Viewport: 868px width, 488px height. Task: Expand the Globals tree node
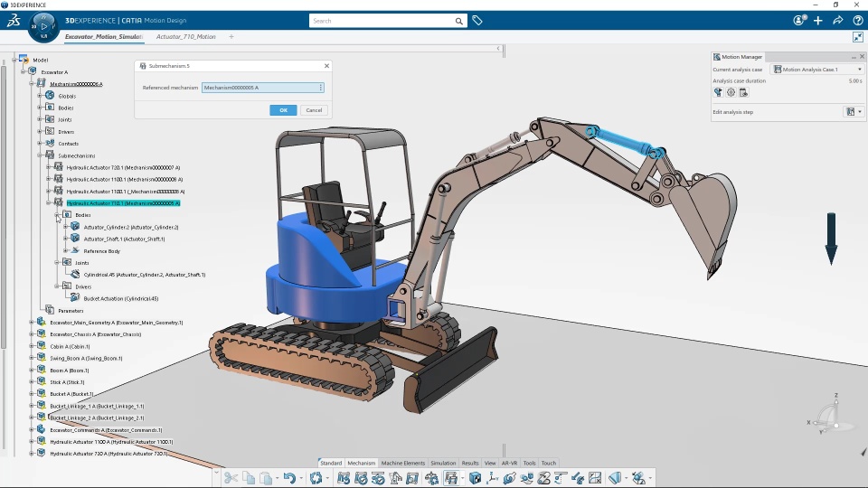pyautogui.click(x=40, y=96)
